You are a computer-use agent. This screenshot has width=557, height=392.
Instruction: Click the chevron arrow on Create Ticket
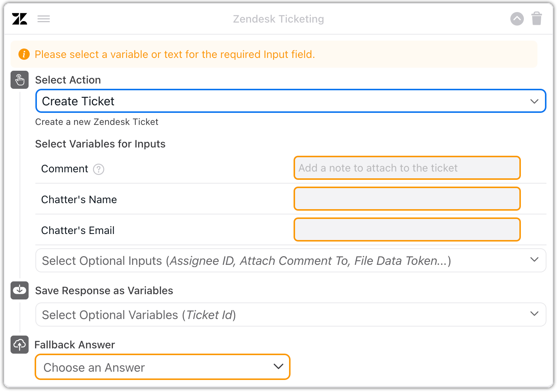coord(534,101)
